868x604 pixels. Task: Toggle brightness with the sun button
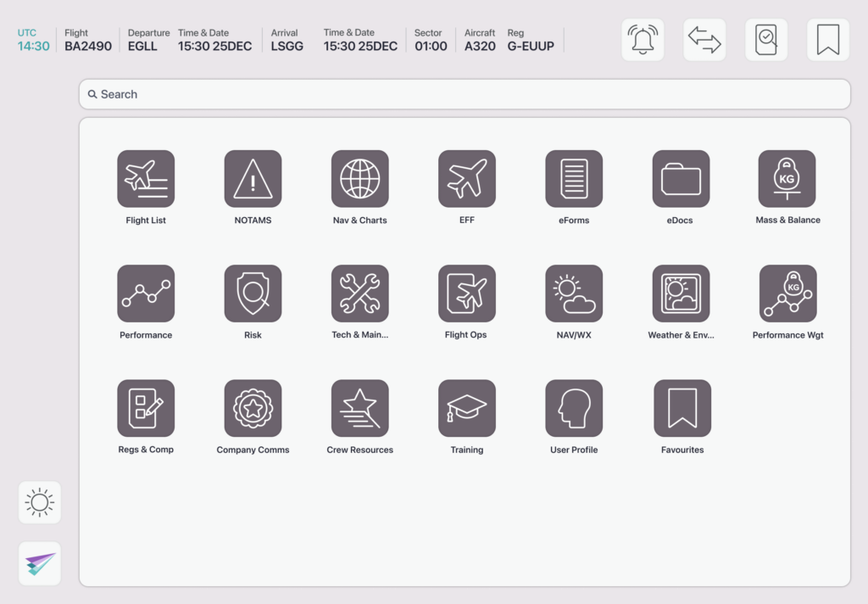(x=40, y=503)
